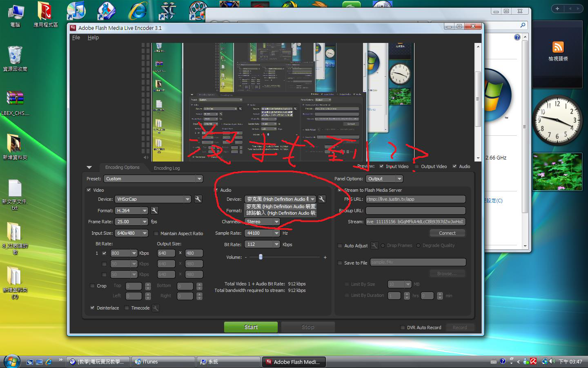This screenshot has width=588, height=368.
Task: Select 新文字文件.txt file on desktop
Action: 15,195
